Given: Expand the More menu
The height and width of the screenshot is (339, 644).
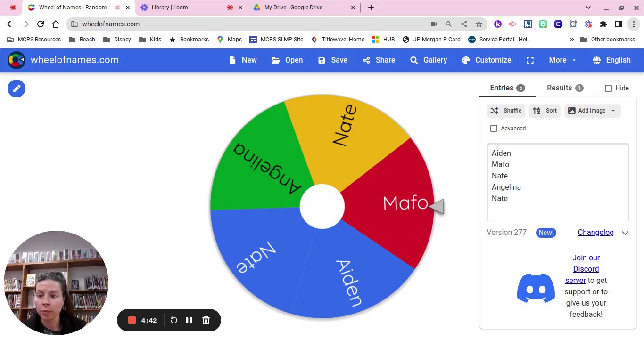Looking at the screenshot, I should (x=563, y=60).
